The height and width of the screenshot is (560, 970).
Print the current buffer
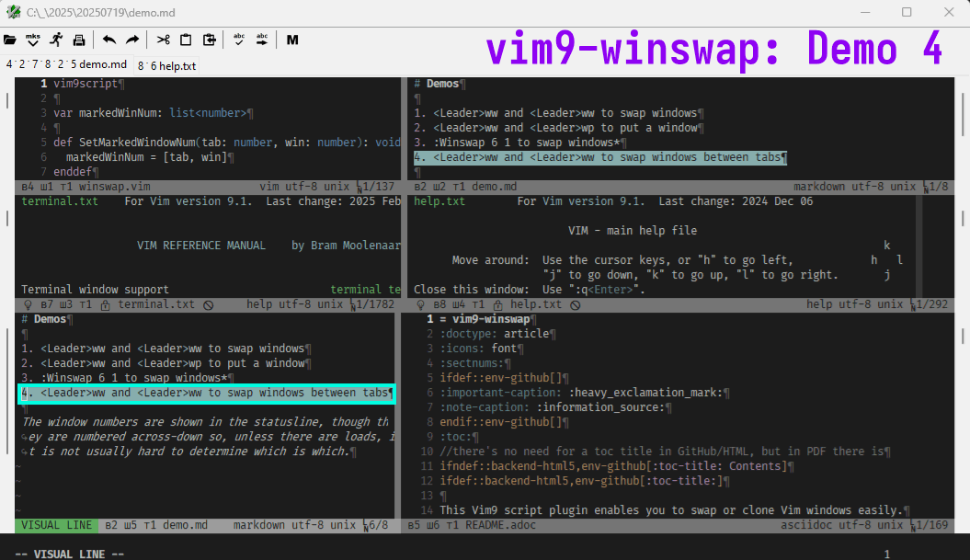(x=79, y=40)
